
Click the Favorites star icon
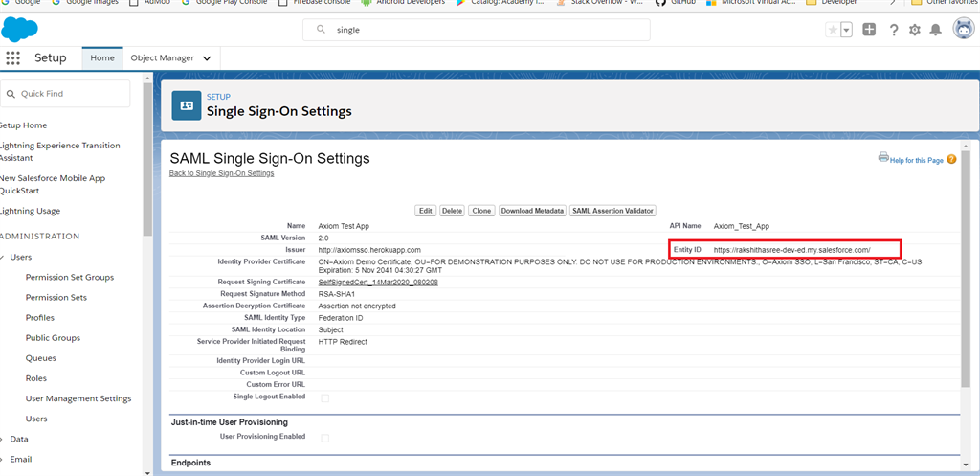coord(833,30)
